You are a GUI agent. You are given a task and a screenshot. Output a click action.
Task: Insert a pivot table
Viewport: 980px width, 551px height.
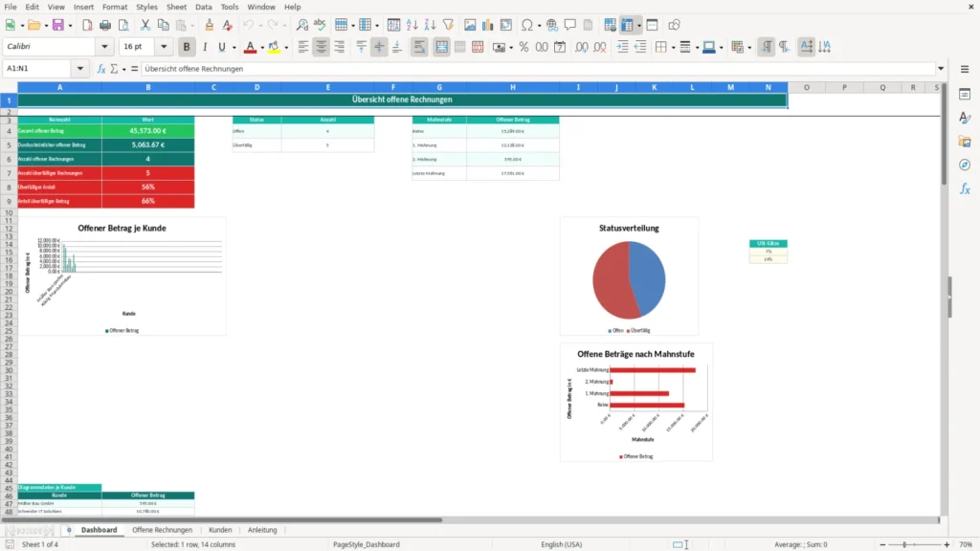(x=505, y=25)
